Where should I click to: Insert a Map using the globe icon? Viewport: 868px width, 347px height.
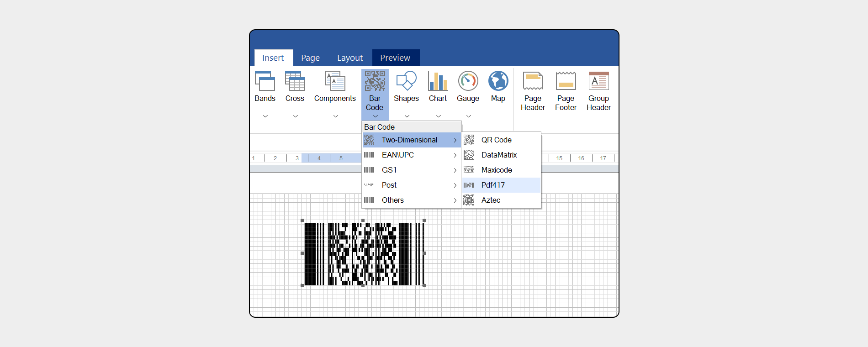pos(498,81)
